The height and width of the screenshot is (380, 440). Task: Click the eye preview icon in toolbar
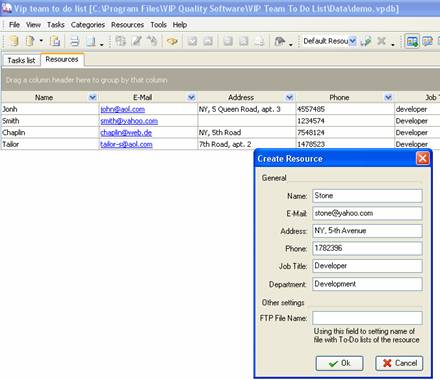[172, 41]
